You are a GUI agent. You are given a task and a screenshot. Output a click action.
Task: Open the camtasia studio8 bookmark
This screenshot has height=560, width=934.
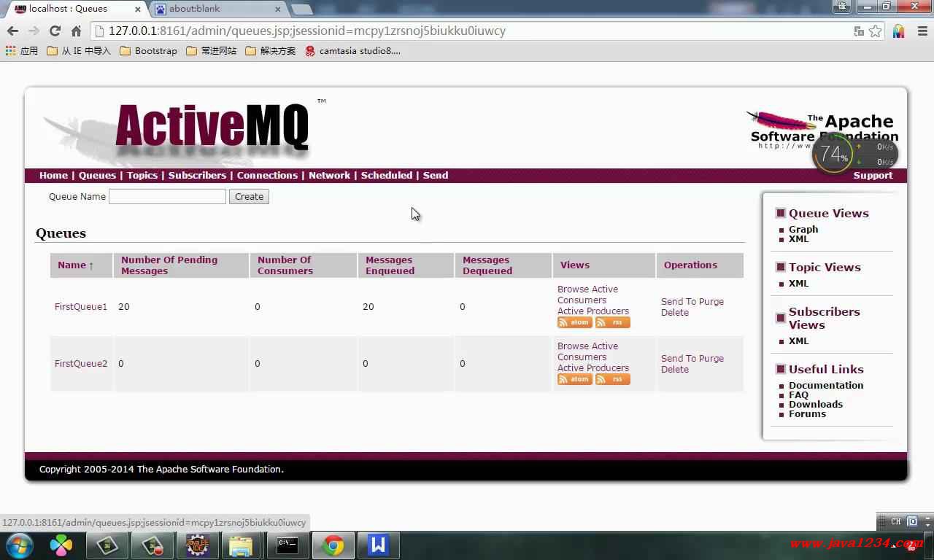[353, 51]
